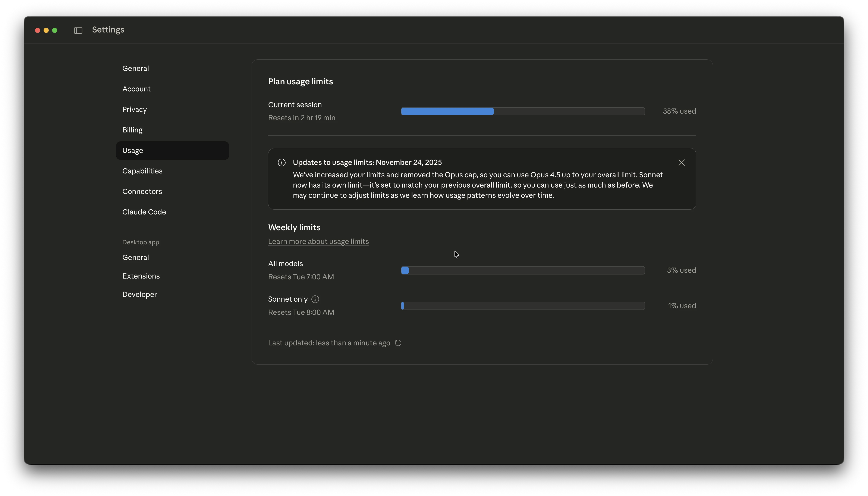
Task: Select top General settings item
Action: (x=136, y=69)
